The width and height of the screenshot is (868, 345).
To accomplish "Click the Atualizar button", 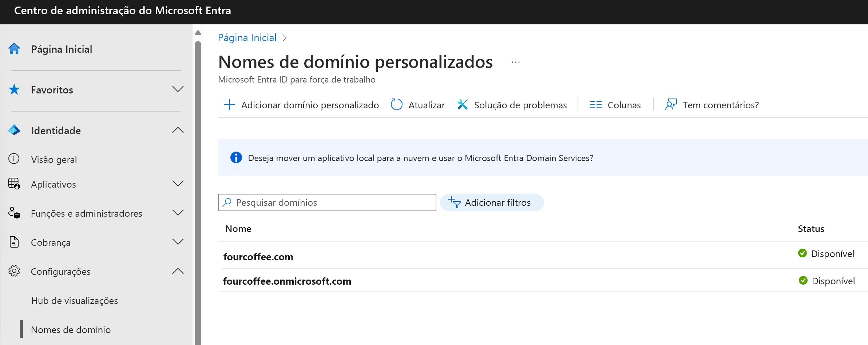I will [x=417, y=105].
